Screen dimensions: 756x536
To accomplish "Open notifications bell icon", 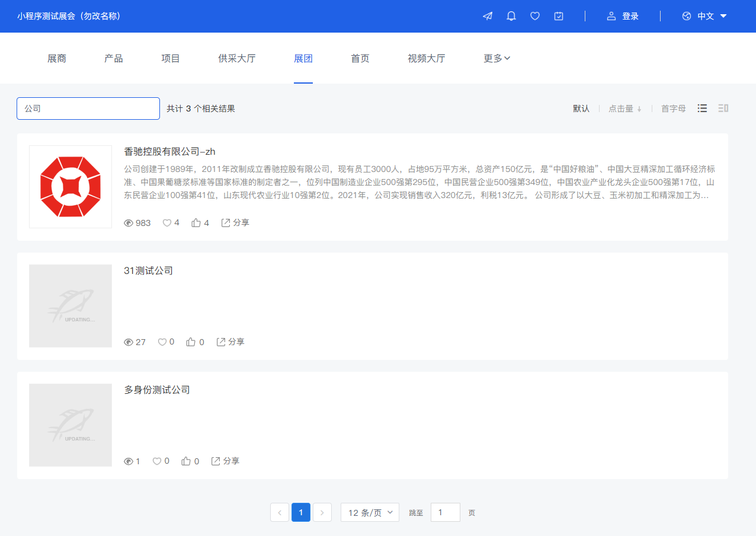I will [x=511, y=16].
